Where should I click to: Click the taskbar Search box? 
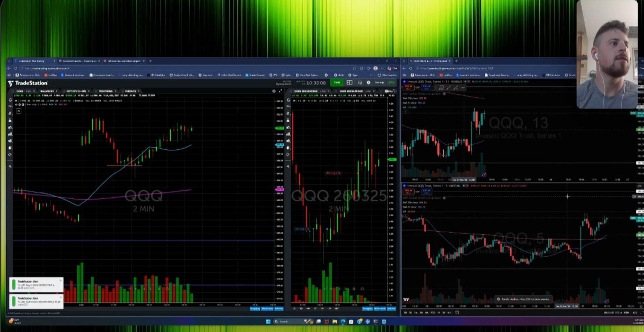(293, 321)
